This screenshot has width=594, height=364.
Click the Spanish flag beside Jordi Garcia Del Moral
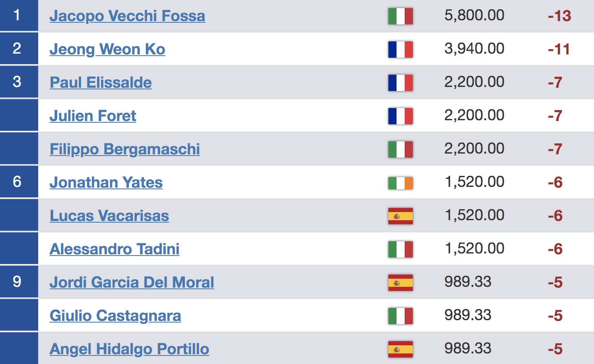(x=400, y=283)
